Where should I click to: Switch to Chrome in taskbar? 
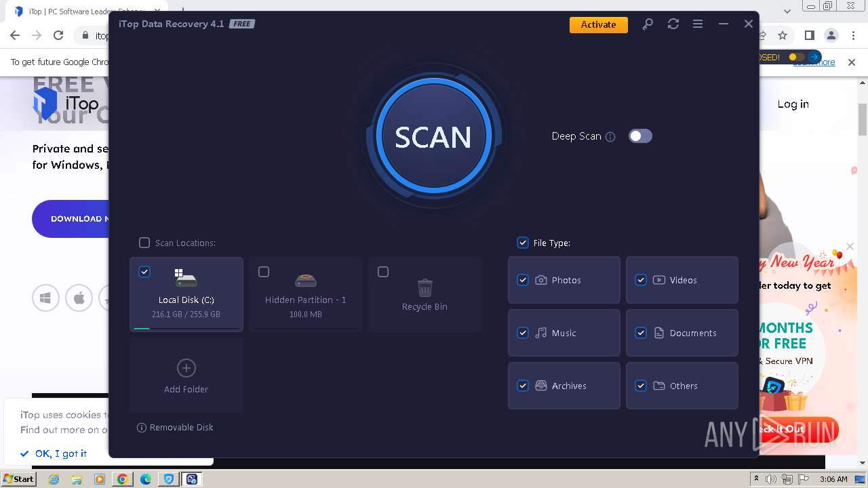pyautogui.click(x=123, y=479)
